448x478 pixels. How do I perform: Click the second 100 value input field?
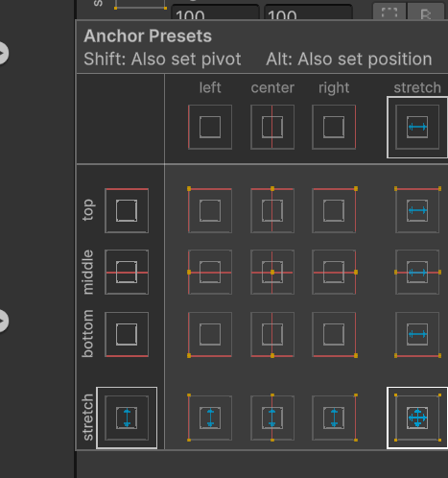coord(308,12)
